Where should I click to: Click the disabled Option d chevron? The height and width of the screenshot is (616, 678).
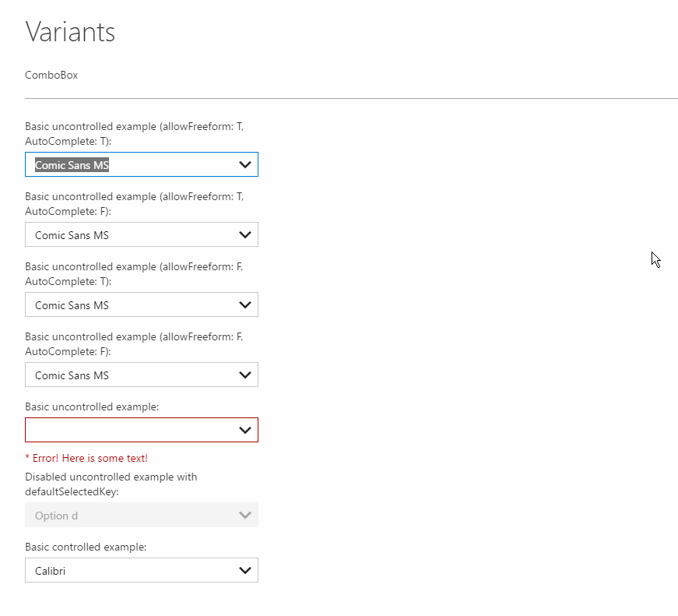tap(245, 516)
